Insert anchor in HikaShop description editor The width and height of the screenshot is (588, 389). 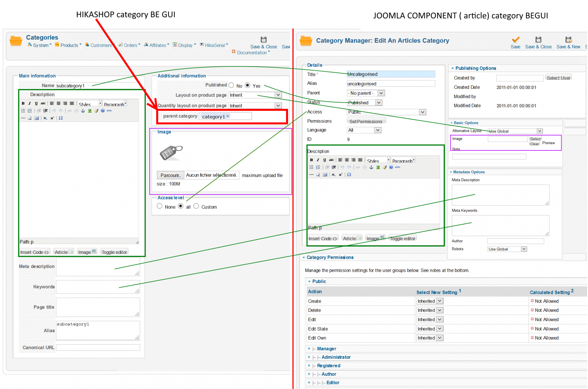pos(83,111)
